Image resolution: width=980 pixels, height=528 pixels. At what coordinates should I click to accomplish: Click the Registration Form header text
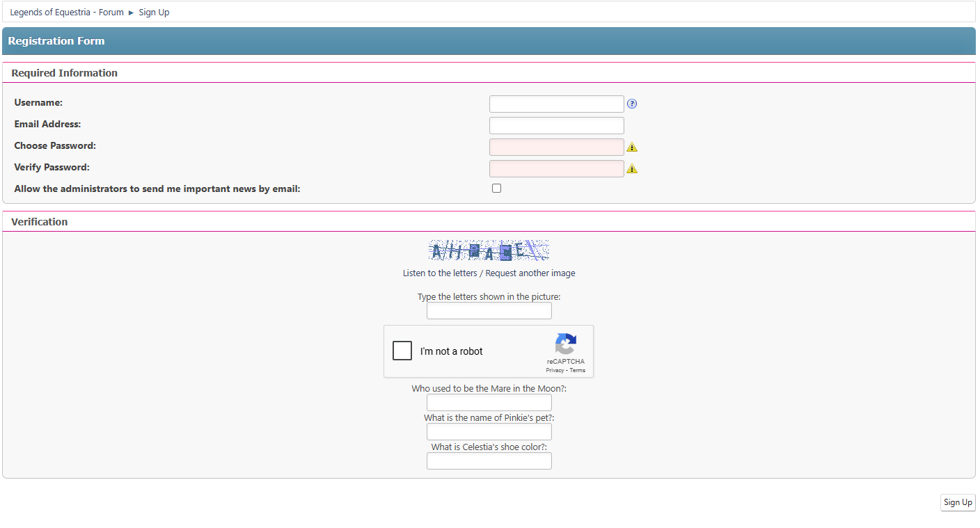(x=56, y=41)
